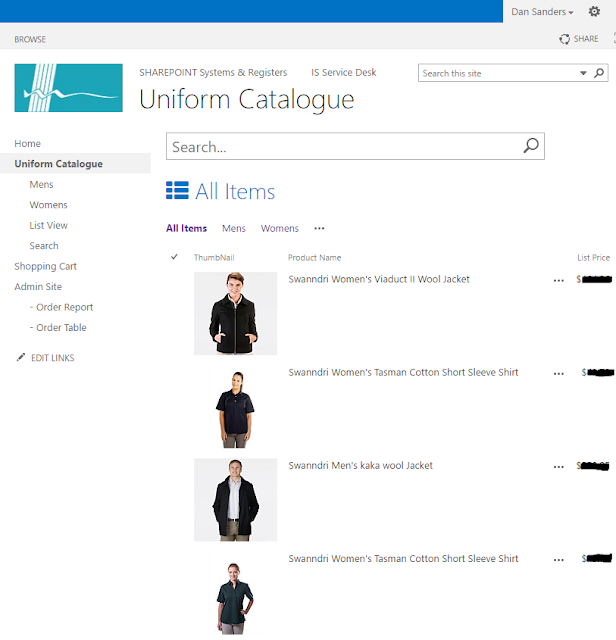Click the SHARE button label
The height and width of the screenshot is (640, 616).
tap(586, 39)
